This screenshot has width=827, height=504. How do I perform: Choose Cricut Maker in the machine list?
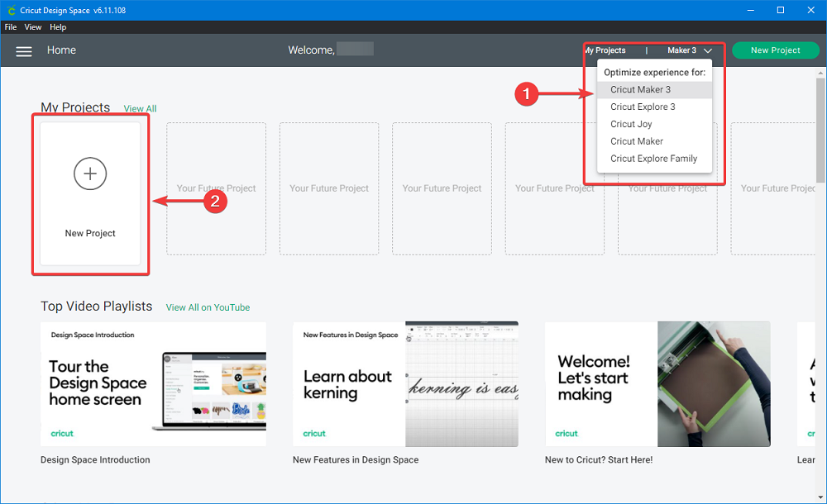[654, 141]
